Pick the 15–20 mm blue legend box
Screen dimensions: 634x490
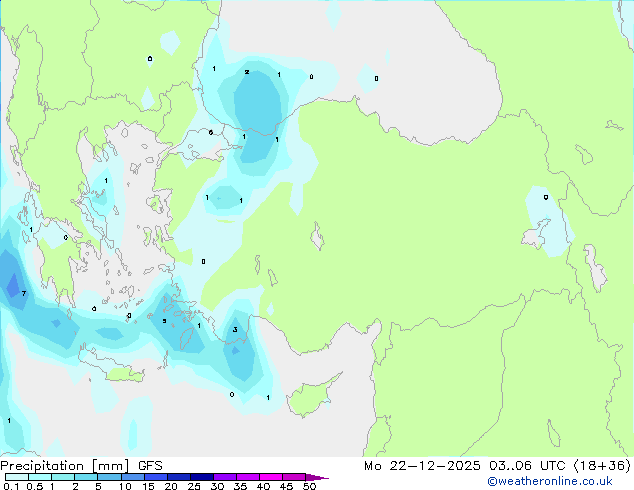[156, 477]
